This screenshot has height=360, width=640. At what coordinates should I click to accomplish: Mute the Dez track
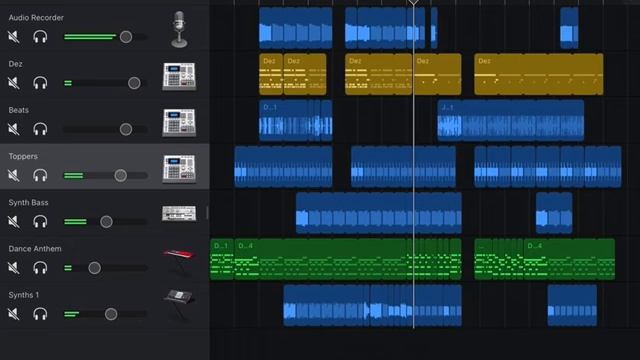pos(14,83)
